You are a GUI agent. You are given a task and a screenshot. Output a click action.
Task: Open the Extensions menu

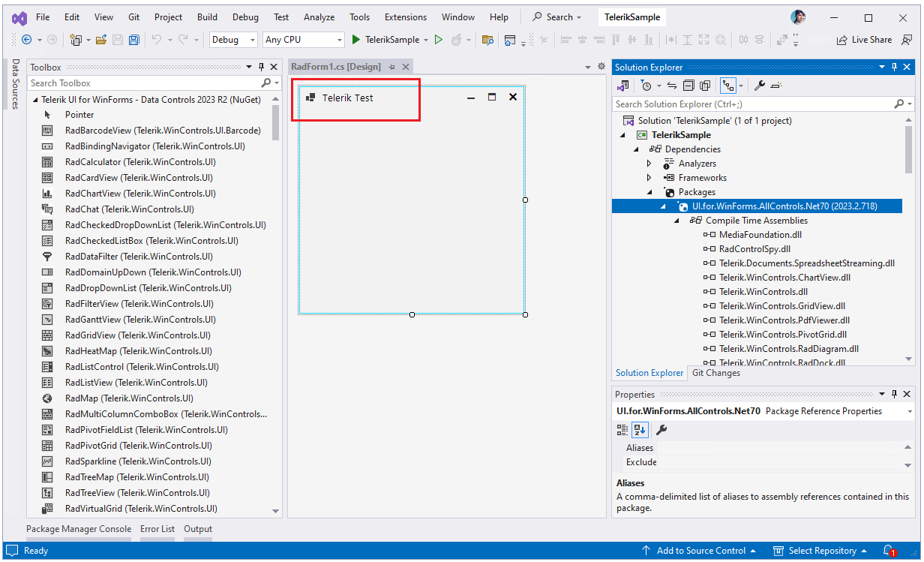click(x=405, y=17)
